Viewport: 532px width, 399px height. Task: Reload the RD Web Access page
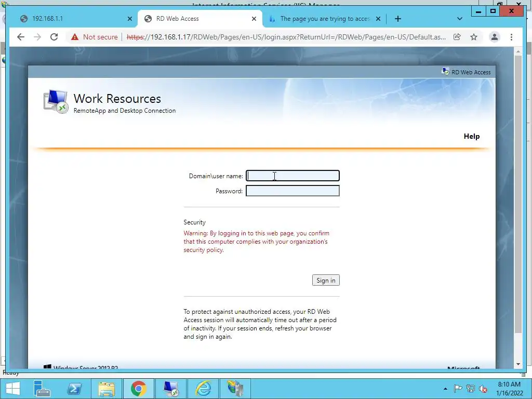(54, 37)
